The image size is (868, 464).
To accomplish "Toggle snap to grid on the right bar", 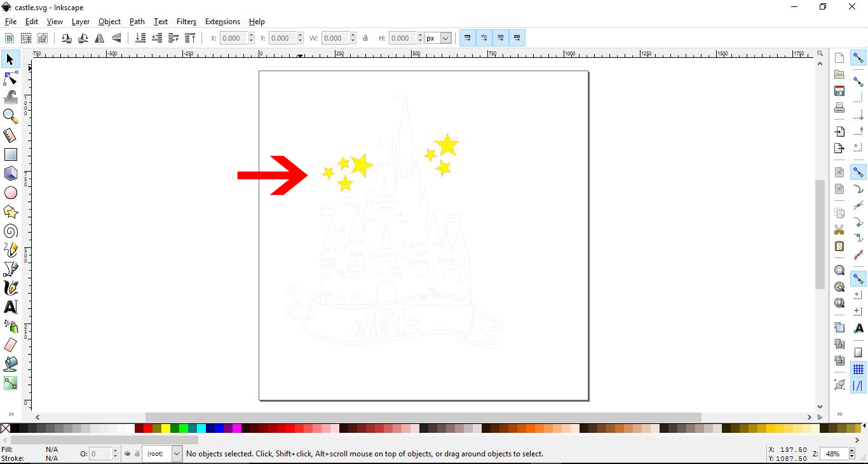I will (x=858, y=369).
